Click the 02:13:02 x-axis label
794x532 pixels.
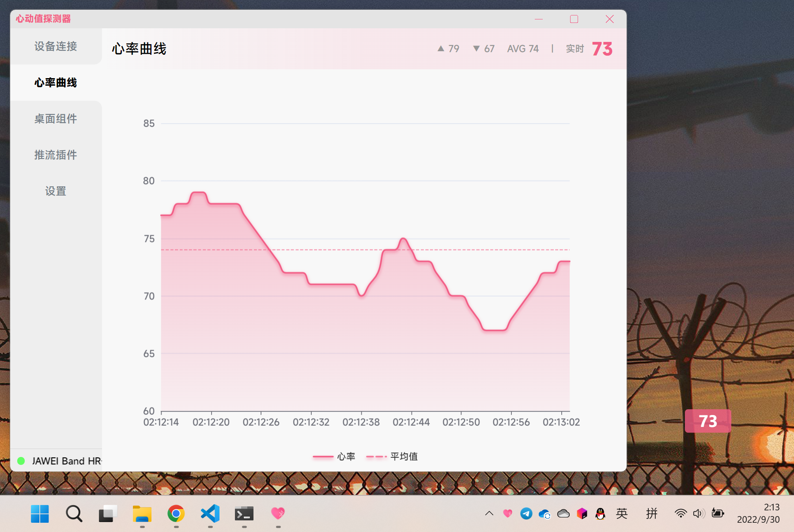pos(561,422)
